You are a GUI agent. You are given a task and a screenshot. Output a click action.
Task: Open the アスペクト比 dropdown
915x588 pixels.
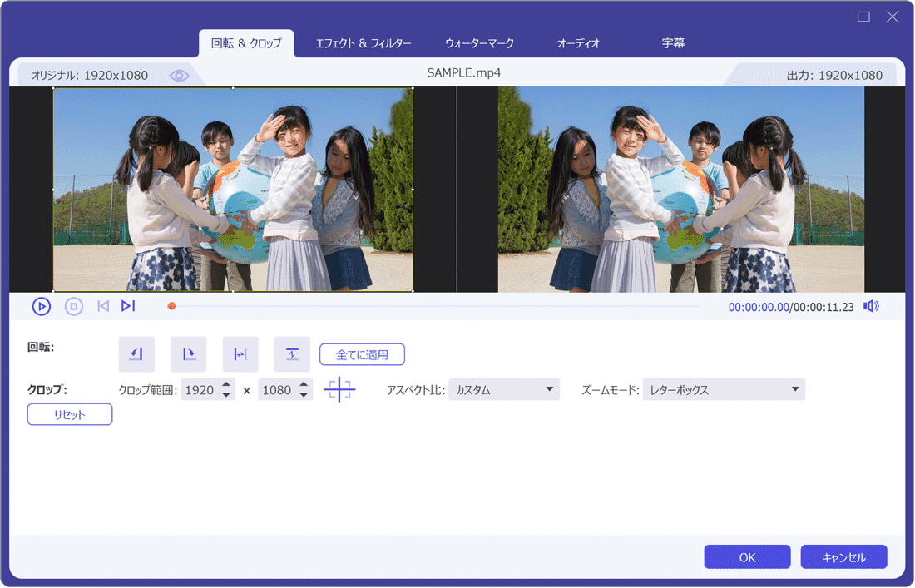pyautogui.click(x=503, y=389)
